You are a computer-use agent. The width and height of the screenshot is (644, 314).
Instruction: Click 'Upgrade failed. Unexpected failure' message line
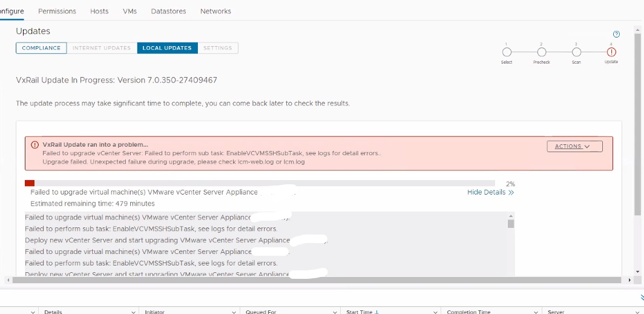(x=173, y=162)
